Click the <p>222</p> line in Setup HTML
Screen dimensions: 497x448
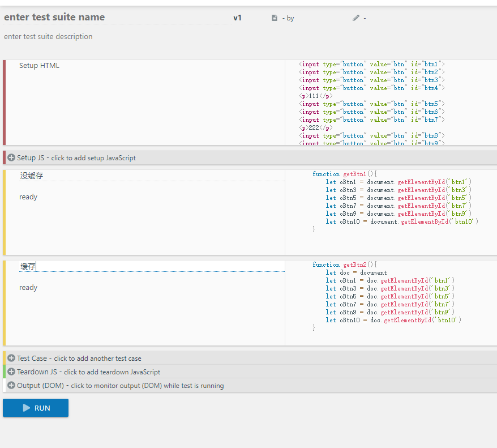coord(316,128)
